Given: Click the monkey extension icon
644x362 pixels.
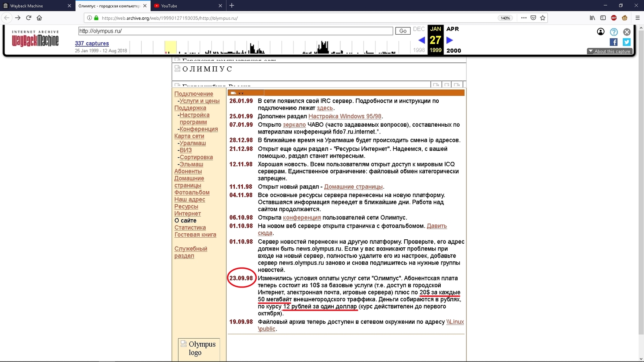Looking at the screenshot, I should (x=625, y=18).
